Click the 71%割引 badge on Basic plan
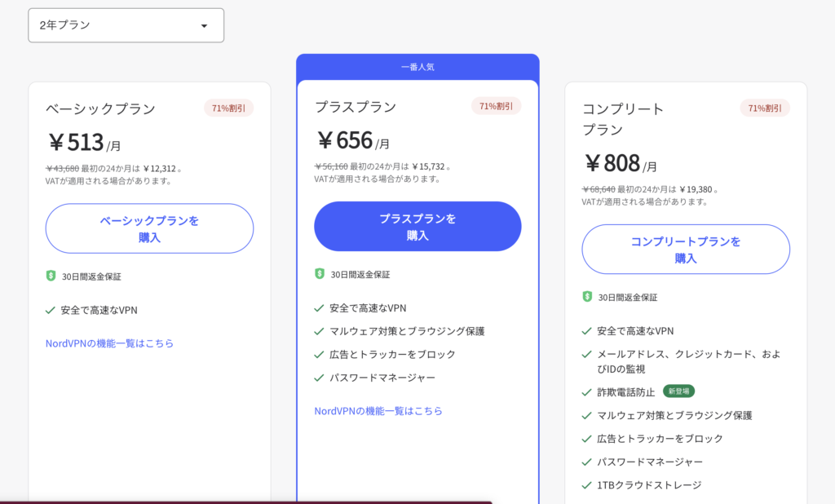The image size is (835, 504). tap(228, 107)
